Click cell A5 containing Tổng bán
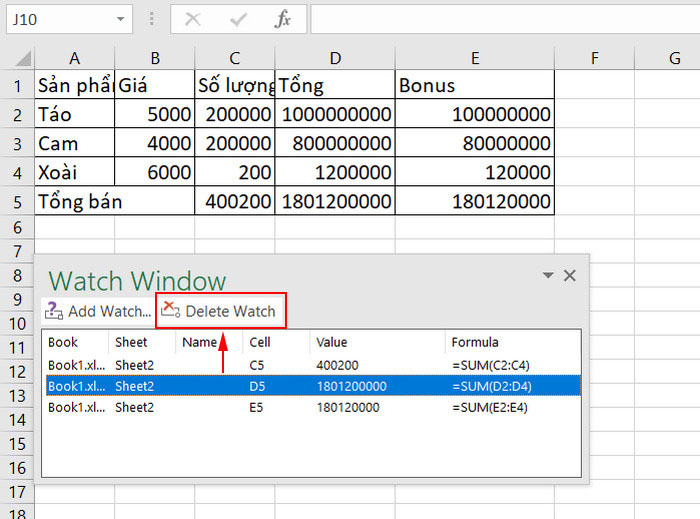This screenshot has height=519, width=700. tap(115, 201)
